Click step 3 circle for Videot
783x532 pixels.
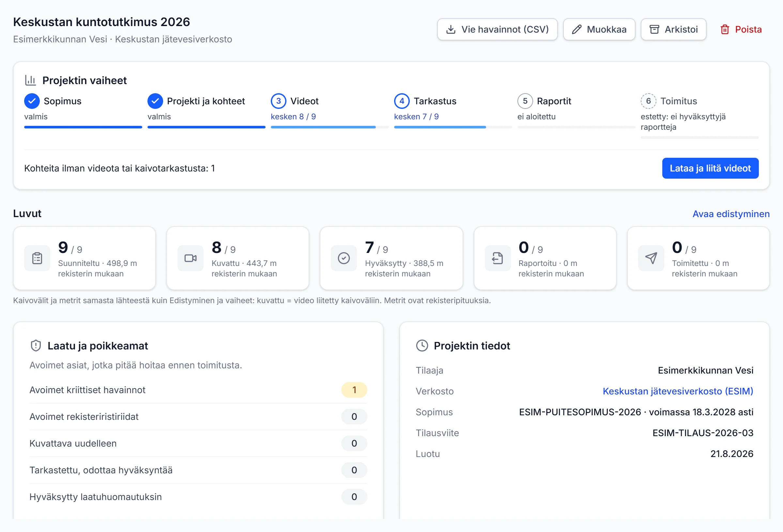click(x=279, y=101)
